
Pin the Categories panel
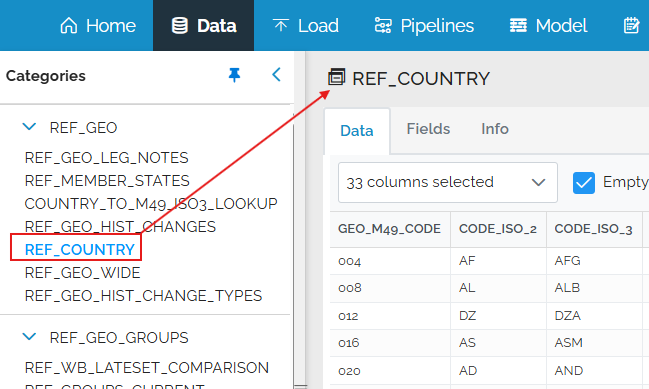click(234, 75)
